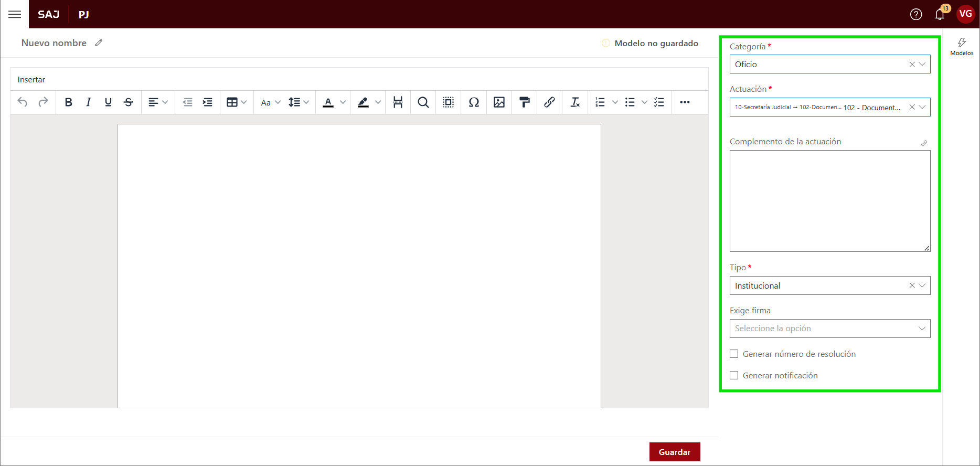The height and width of the screenshot is (466, 980).
Task: Click the Guardar button
Action: (x=674, y=452)
